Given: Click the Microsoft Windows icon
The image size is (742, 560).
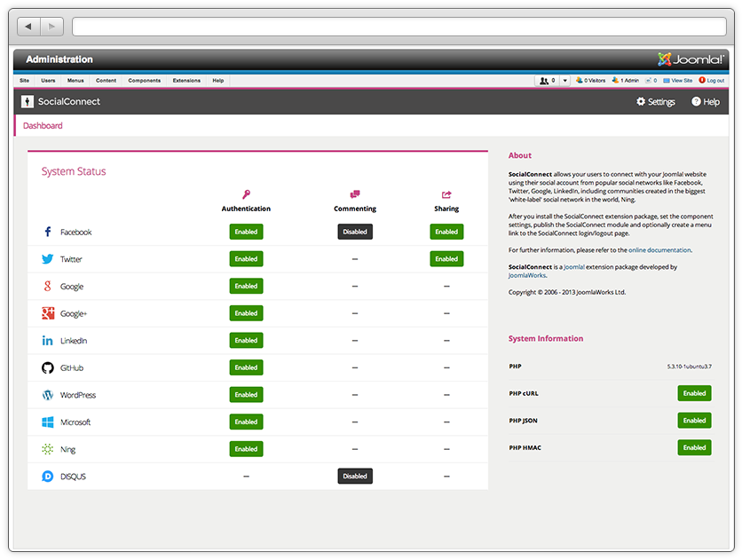Looking at the screenshot, I should [x=47, y=422].
